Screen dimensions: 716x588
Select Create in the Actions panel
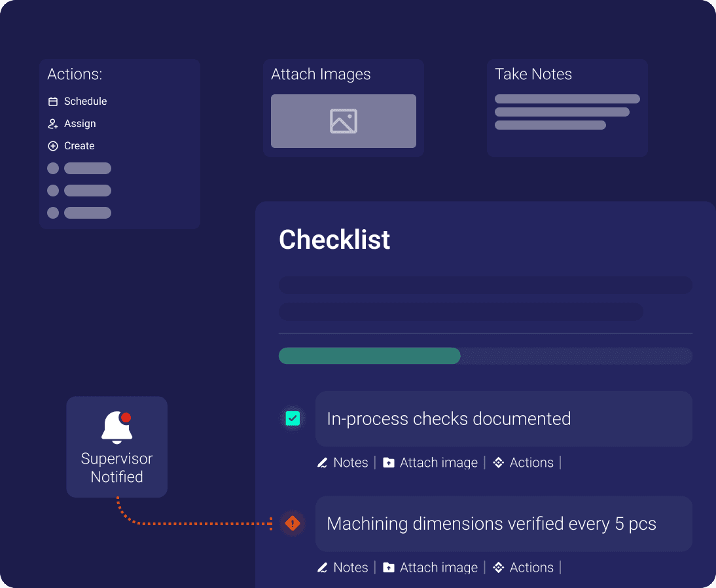click(x=79, y=146)
